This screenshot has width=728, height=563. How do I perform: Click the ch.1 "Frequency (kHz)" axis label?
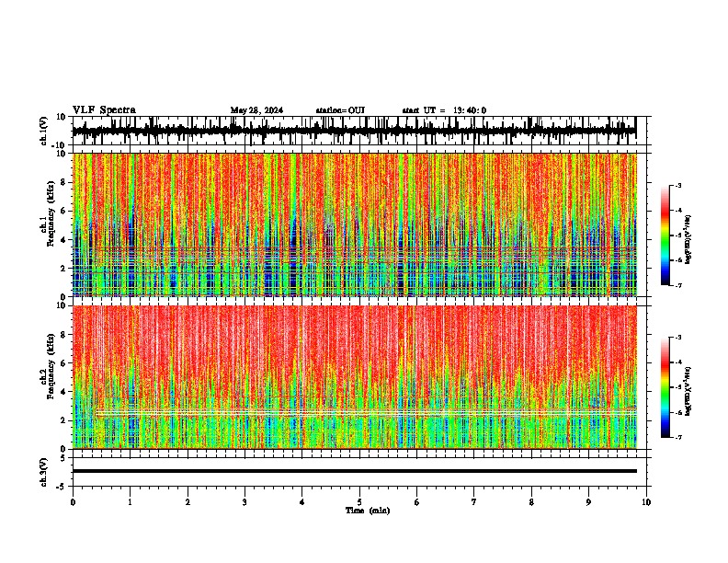click(51, 214)
